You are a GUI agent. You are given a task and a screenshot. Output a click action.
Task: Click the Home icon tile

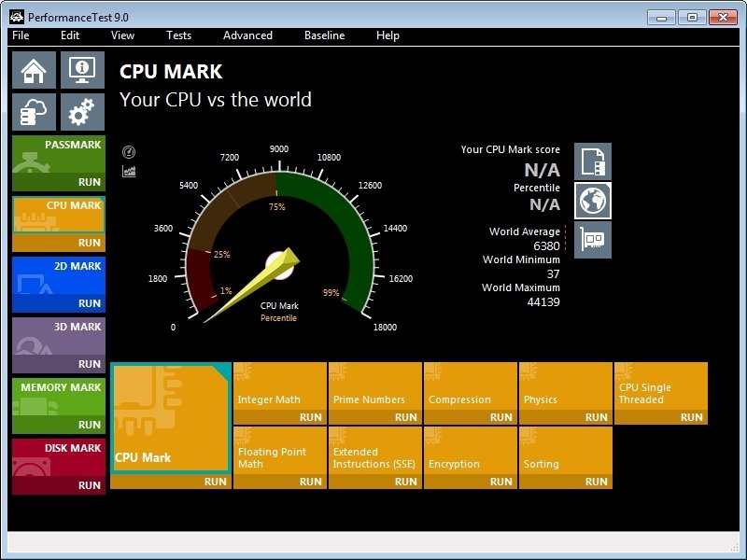34,70
